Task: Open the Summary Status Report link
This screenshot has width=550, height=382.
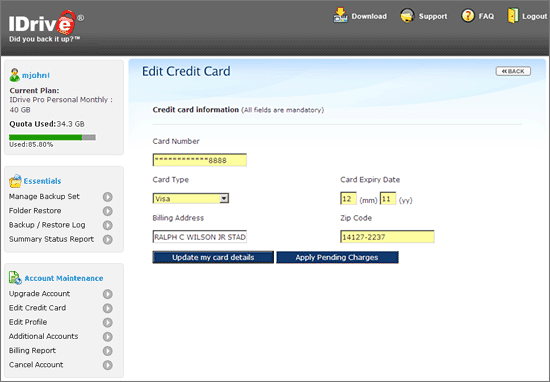Action: point(51,239)
